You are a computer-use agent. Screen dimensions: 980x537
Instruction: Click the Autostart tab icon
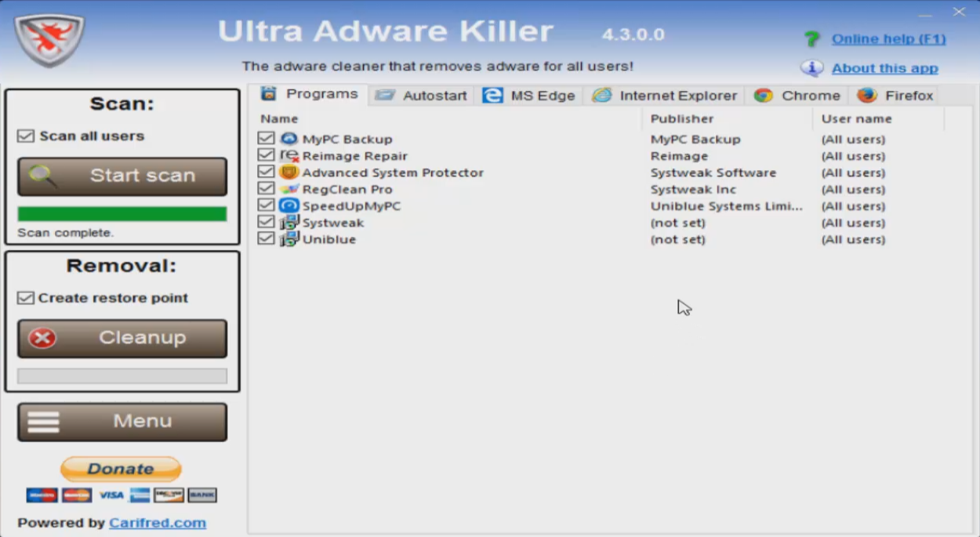tap(385, 96)
